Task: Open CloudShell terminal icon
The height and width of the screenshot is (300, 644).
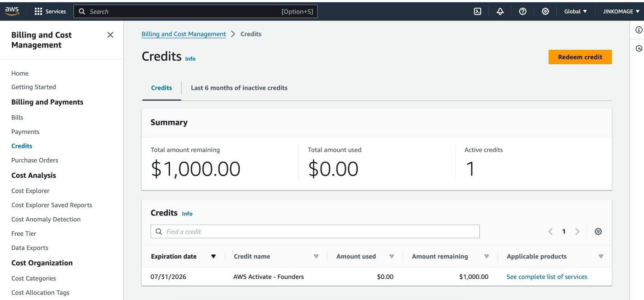Action: tap(478, 11)
